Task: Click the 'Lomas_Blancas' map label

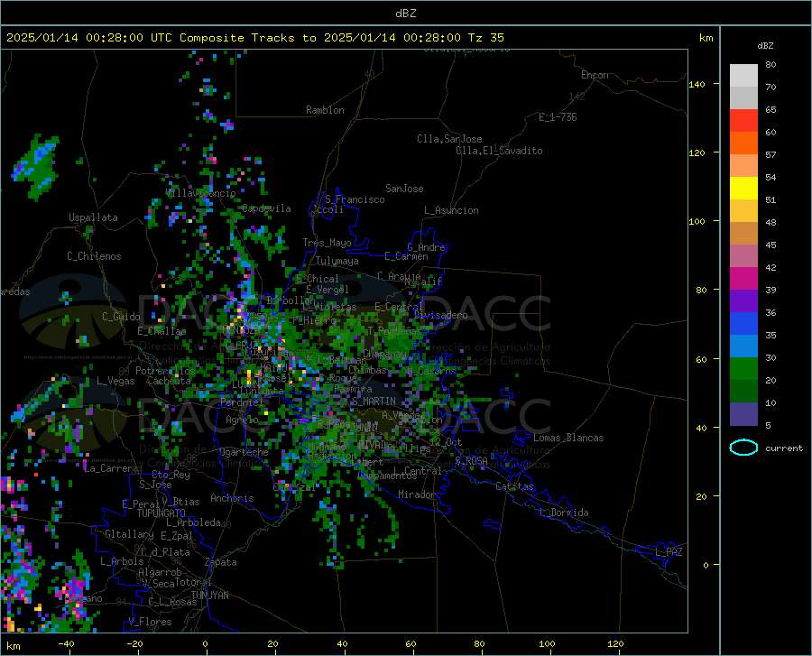Action: (568, 438)
